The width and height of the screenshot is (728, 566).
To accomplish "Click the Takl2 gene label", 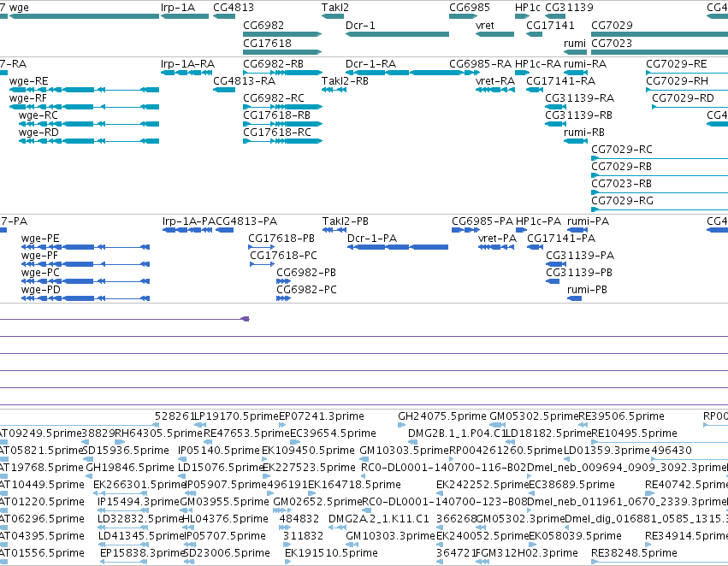I will tap(335, 8).
